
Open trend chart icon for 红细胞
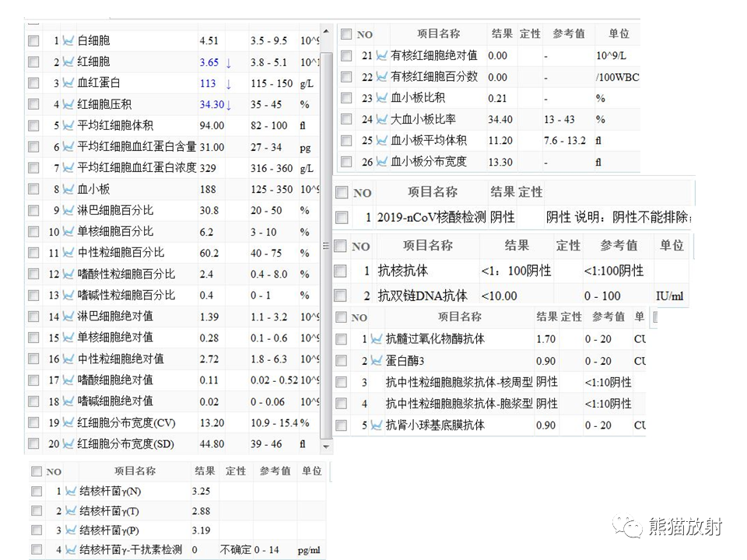68,62
